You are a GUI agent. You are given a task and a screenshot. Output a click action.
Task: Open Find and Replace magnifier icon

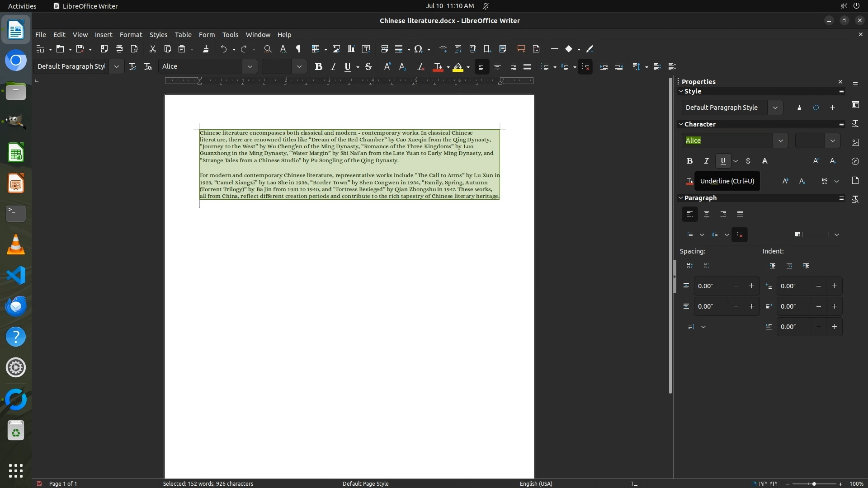tap(268, 49)
